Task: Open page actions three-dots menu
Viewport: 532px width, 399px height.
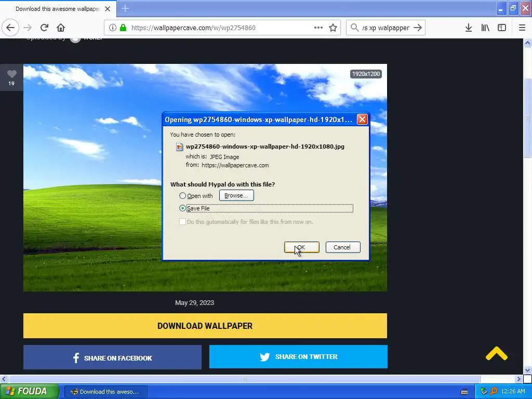Action: [318, 28]
